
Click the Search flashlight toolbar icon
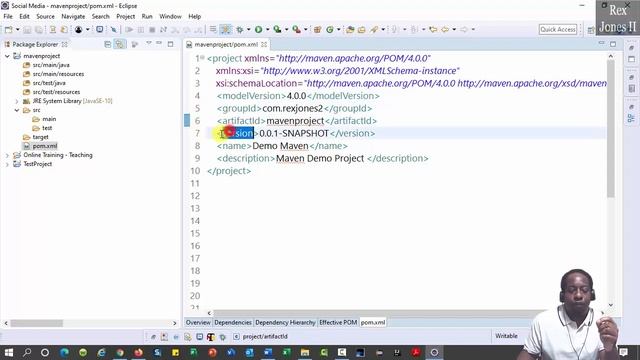(x=374, y=29)
